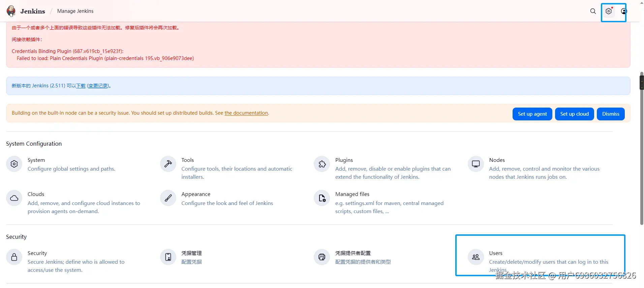The image size is (644, 288).
Task: Open the Managed files icon
Action: point(322,198)
